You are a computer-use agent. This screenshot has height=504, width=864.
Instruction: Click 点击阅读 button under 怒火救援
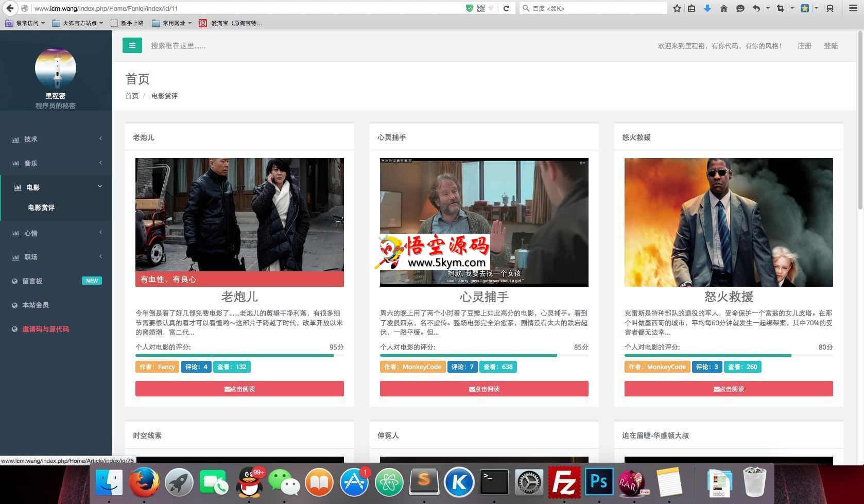tap(729, 389)
